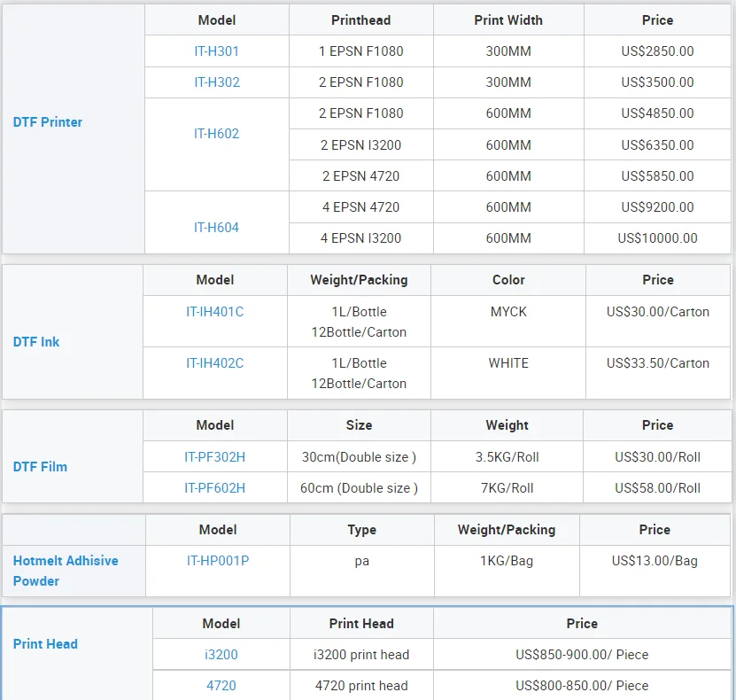Open the IT-PF602H film model link
This screenshot has width=736, height=700.
click(x=214, y=488)
